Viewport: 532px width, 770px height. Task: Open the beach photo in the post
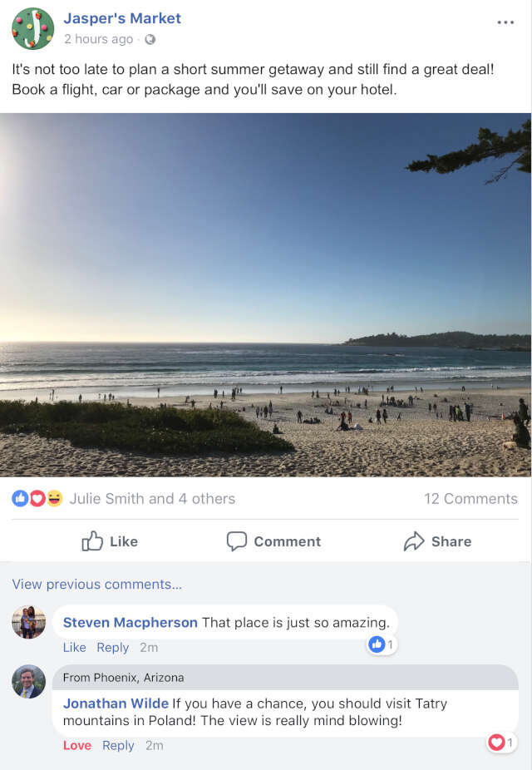tap(266, 294)
